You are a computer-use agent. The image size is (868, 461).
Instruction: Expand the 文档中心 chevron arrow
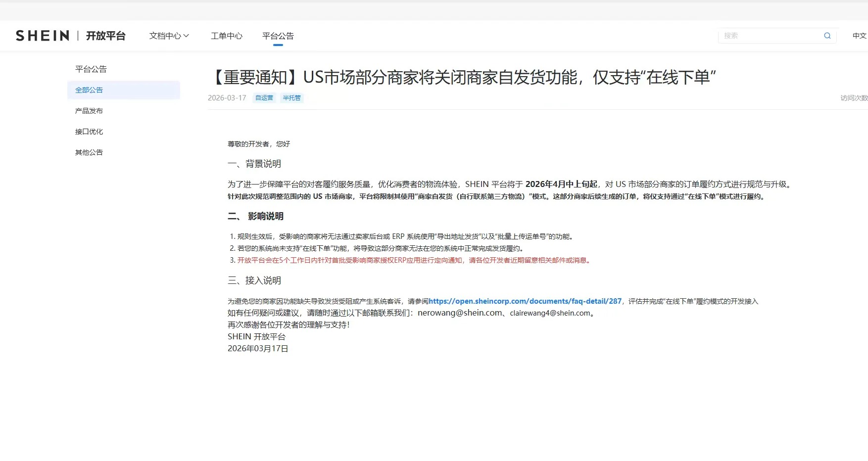187,36
